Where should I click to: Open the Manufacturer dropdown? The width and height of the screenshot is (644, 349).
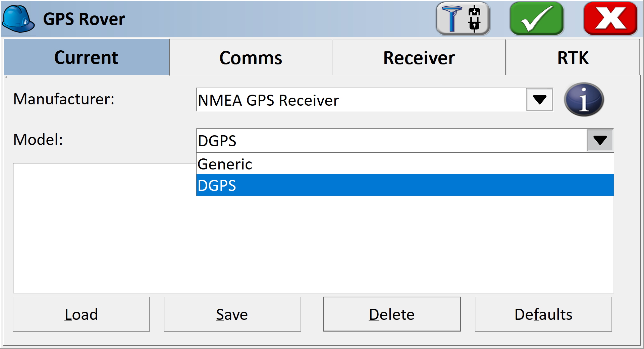539,100
